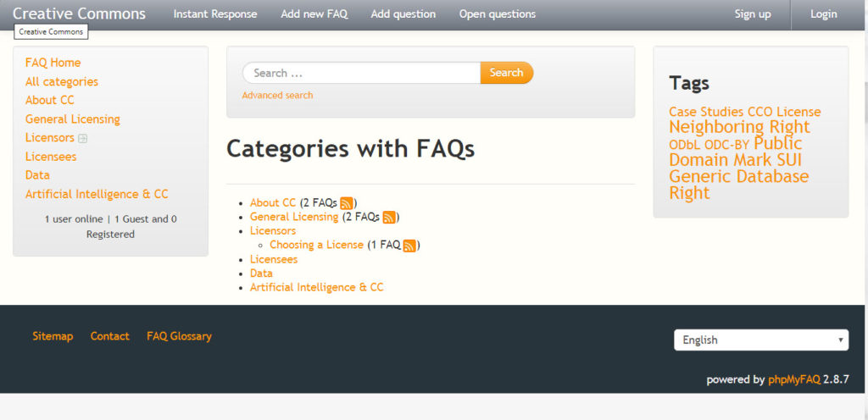Open the FAQ Glossary footer link
This screenshot has height=420, width=868.
tap(179, 336)
